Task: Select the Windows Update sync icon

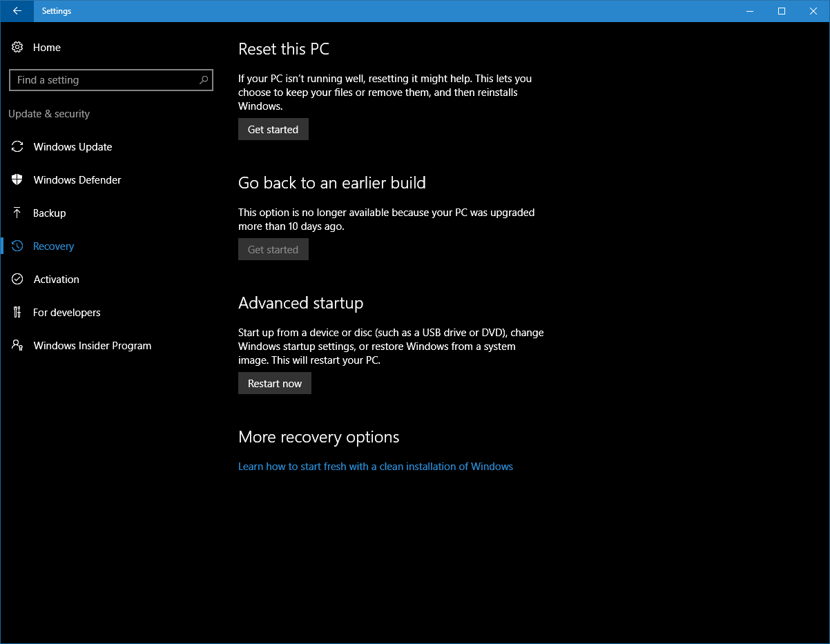Action: (x=17, y=146)
